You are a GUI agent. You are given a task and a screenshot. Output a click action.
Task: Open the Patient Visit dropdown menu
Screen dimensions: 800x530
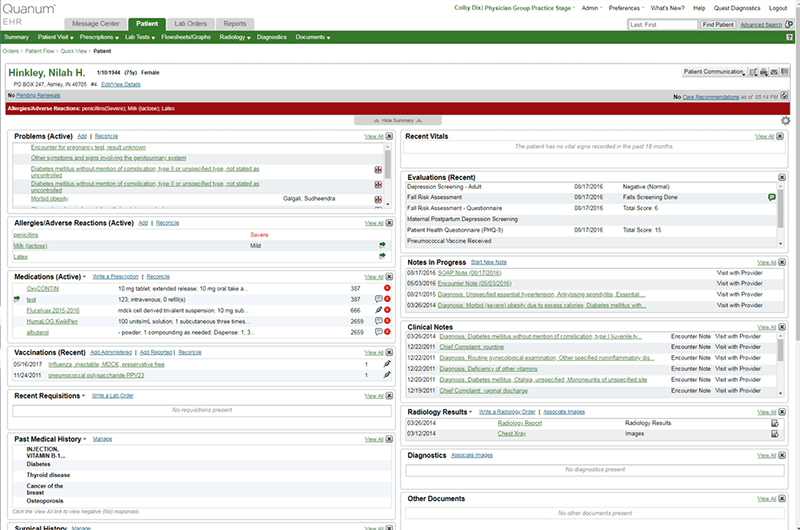[56, 37]
